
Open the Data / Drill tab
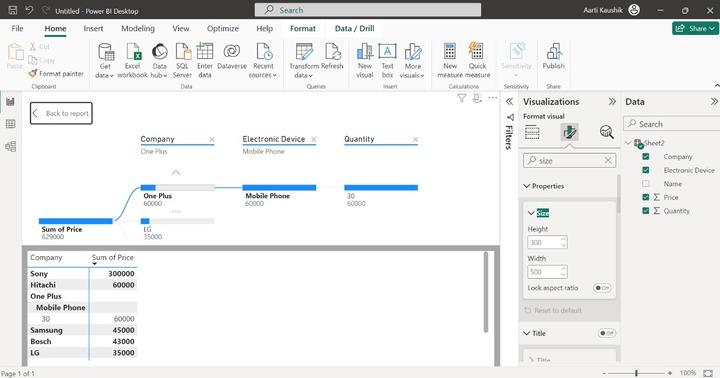click(354, 28)
